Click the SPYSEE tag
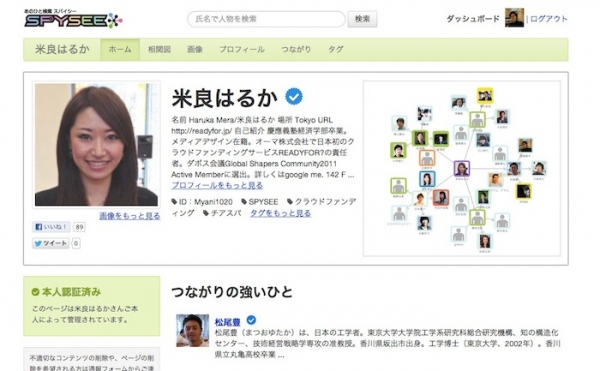Viewport: 600px width, 371px height. pyautogui.click(x=260, y=202)
